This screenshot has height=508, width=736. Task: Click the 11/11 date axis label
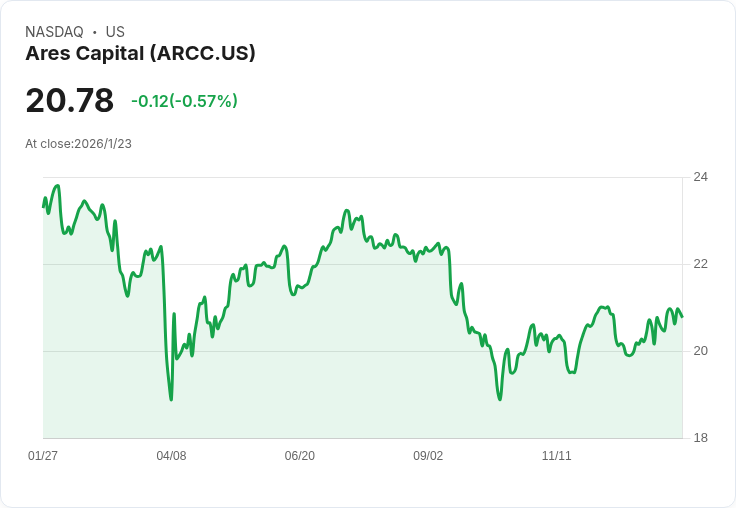pos(556,455)
